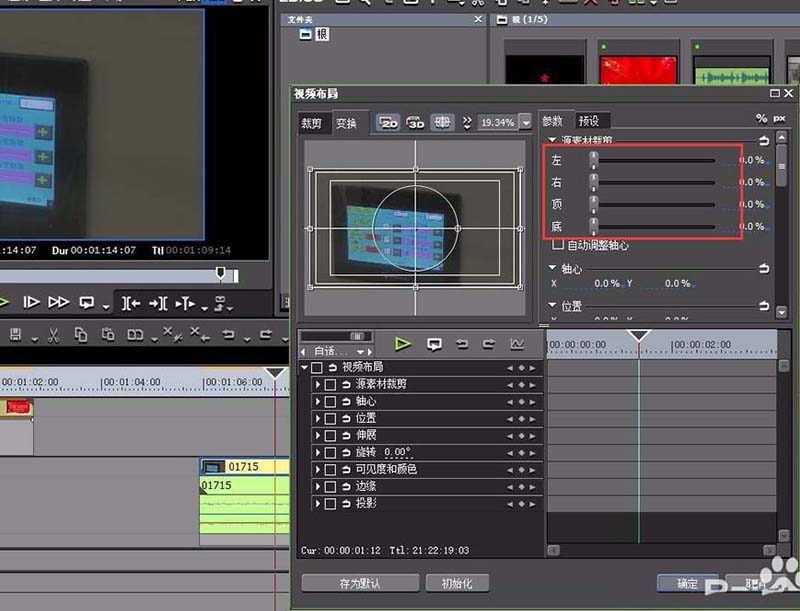Cut with the scissors icon
The image size is (800, 611).
54,335
